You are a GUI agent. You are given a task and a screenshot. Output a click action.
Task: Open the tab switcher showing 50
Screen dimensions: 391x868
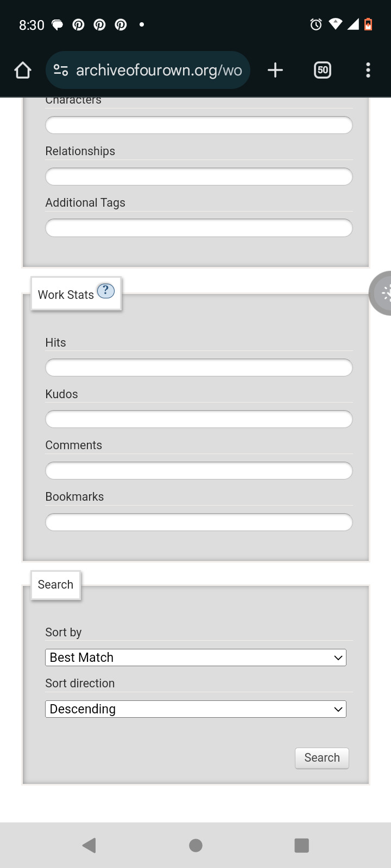click(x=323, y=70)
